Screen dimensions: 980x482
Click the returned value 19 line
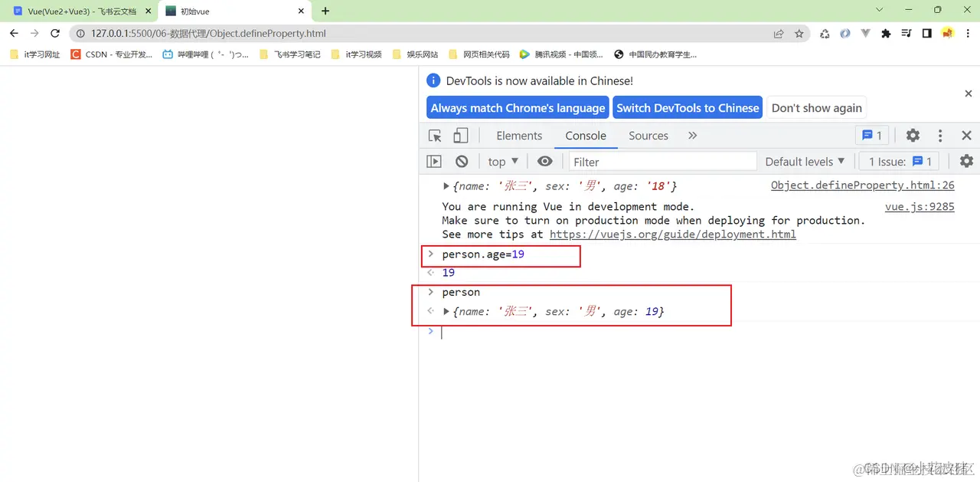tap(449, 273)
